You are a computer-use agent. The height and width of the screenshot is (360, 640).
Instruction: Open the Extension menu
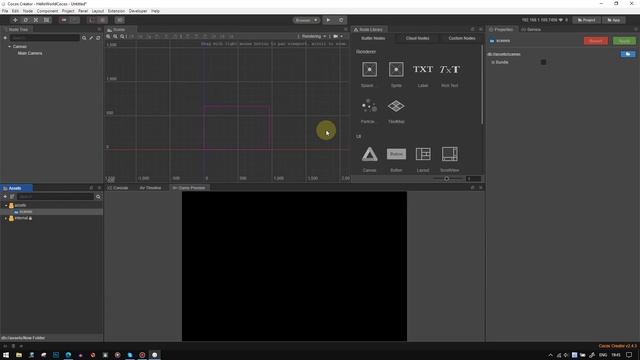tap(116, 11)
